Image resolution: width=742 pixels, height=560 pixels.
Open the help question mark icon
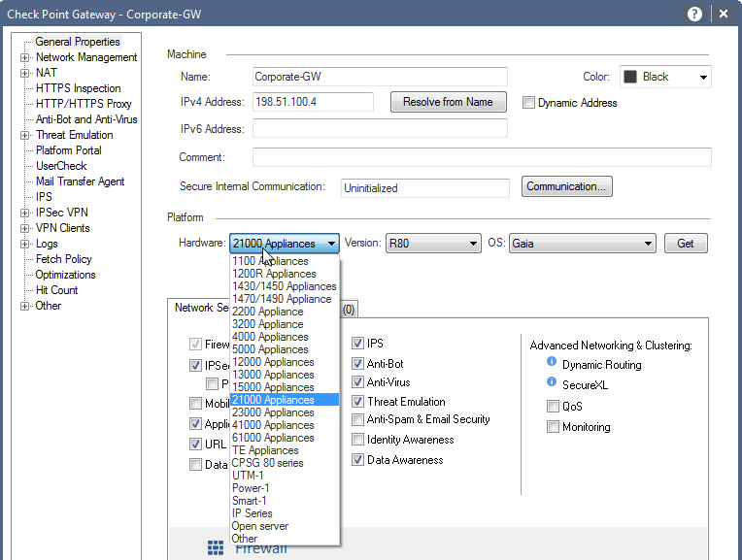694,15
